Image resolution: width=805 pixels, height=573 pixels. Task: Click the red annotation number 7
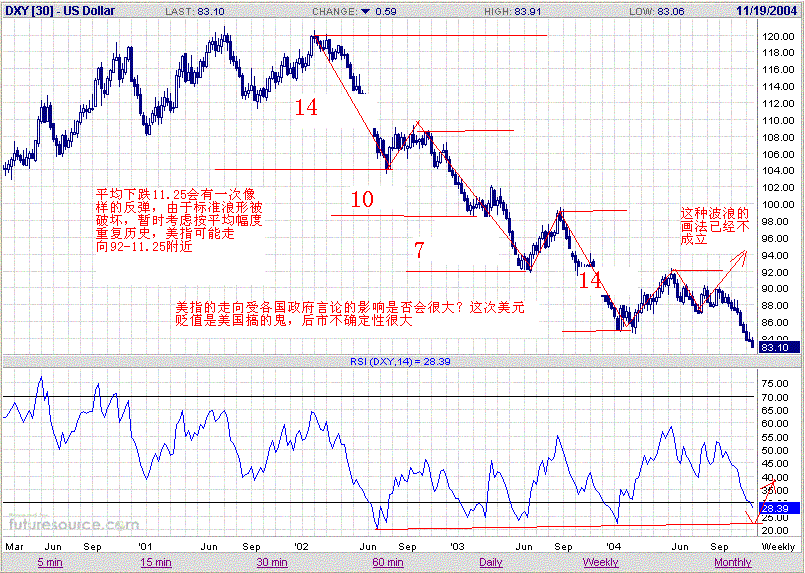point(419,250)
